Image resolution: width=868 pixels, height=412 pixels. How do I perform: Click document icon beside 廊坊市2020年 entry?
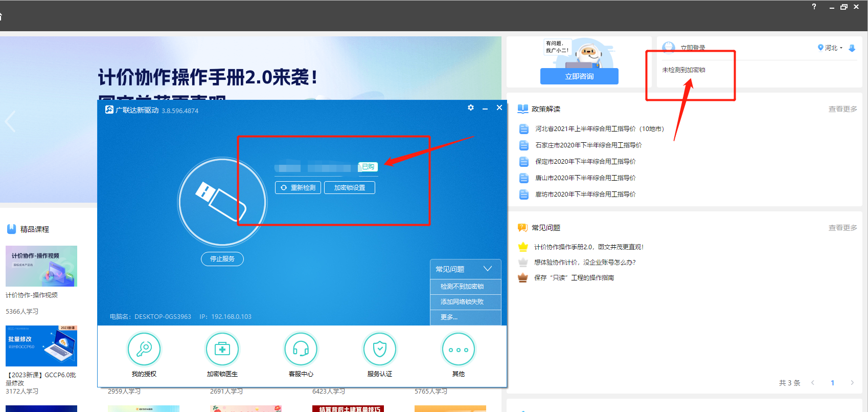(523, 194)
